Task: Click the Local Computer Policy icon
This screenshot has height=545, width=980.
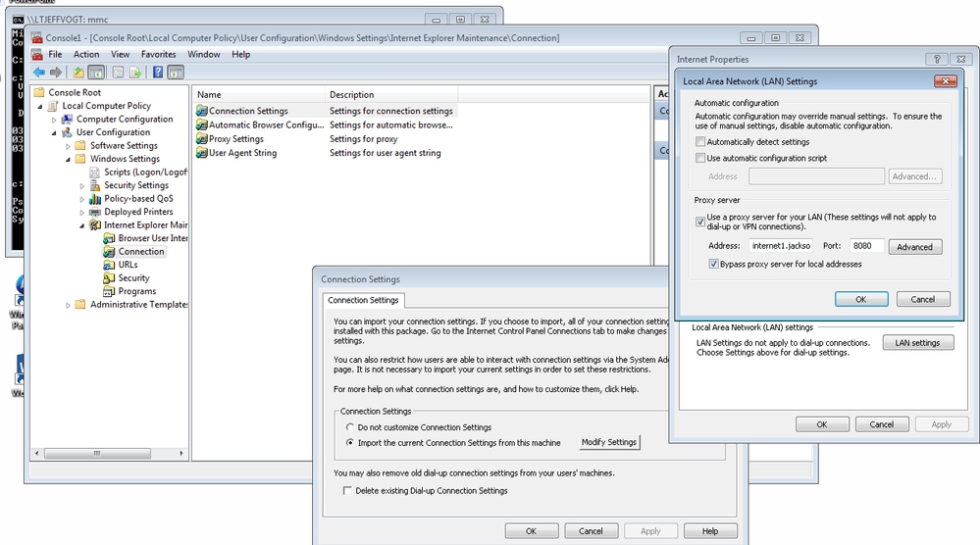Action: (53, 106)
